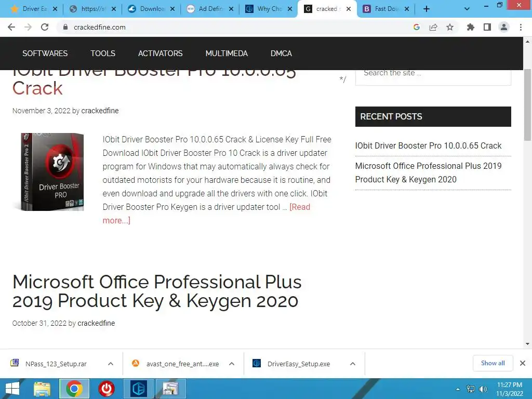This screenshot has height=399, width=532.
Task: Open the SOFTWARES menu
Action: [x=45, y=54]
